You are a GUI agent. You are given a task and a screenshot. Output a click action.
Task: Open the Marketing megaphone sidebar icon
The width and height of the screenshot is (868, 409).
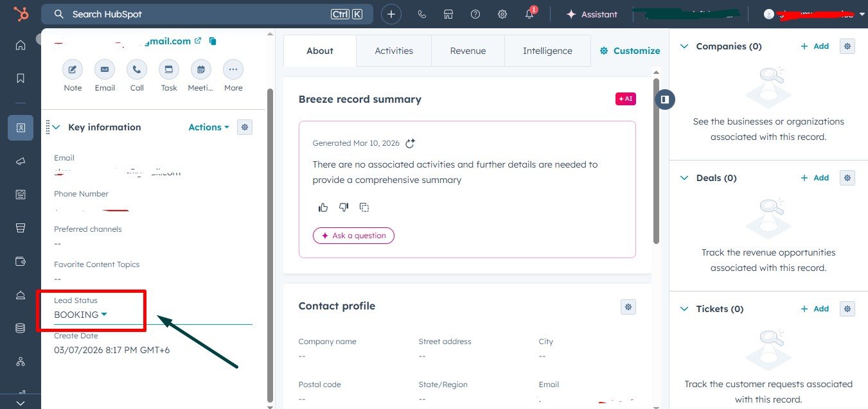21,161
